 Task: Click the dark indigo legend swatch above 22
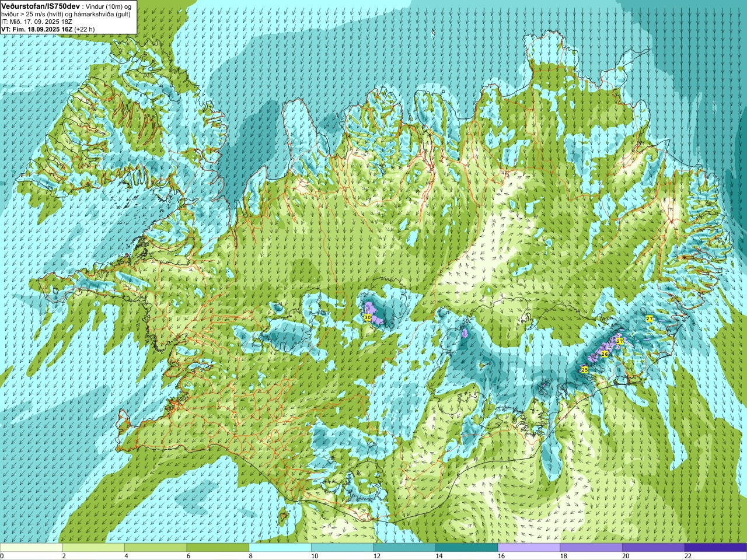pos(715,548)
